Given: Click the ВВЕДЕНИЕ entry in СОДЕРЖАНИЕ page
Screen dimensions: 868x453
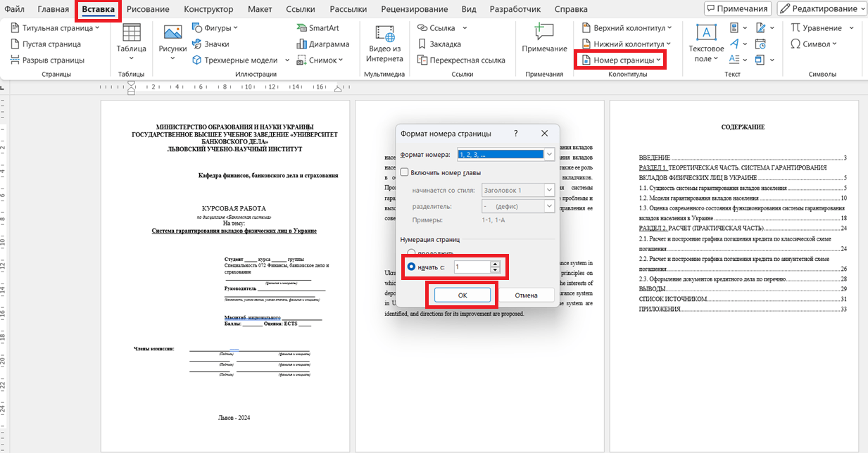Looking at the screenshot, I should pos(743,158).
